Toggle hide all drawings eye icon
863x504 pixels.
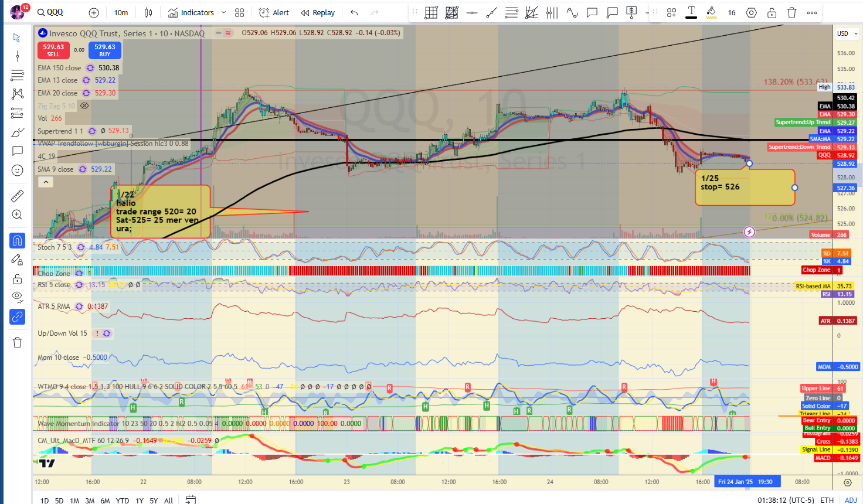17,298
